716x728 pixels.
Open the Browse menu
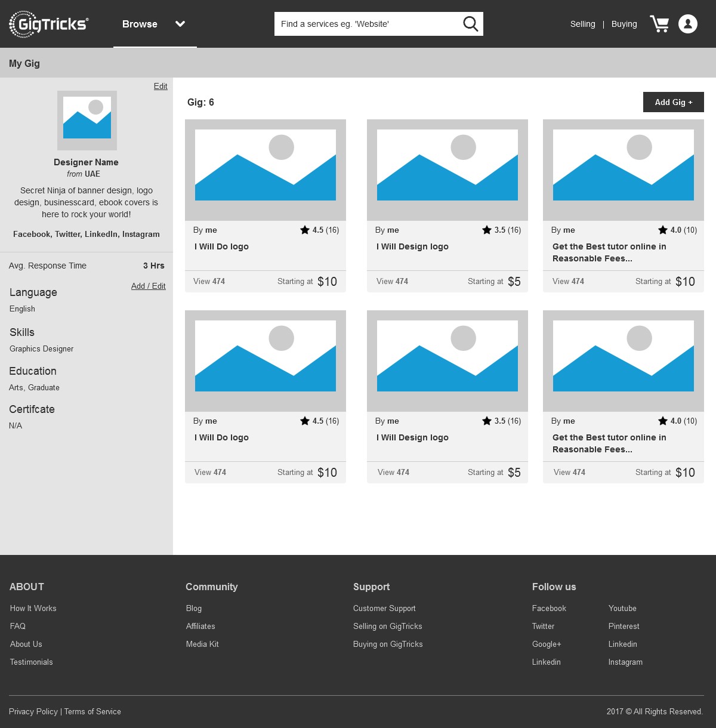coord(140,24)
